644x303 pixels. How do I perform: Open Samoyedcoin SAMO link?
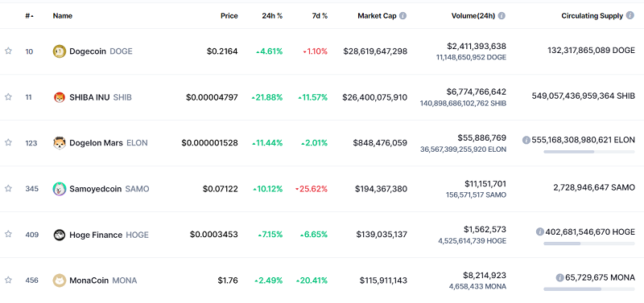[109, 189]
